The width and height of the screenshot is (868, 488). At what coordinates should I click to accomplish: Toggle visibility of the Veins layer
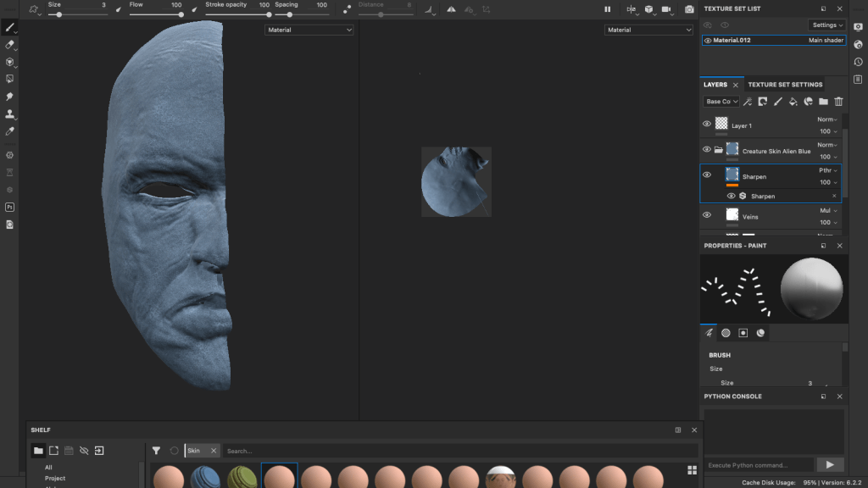707,215
